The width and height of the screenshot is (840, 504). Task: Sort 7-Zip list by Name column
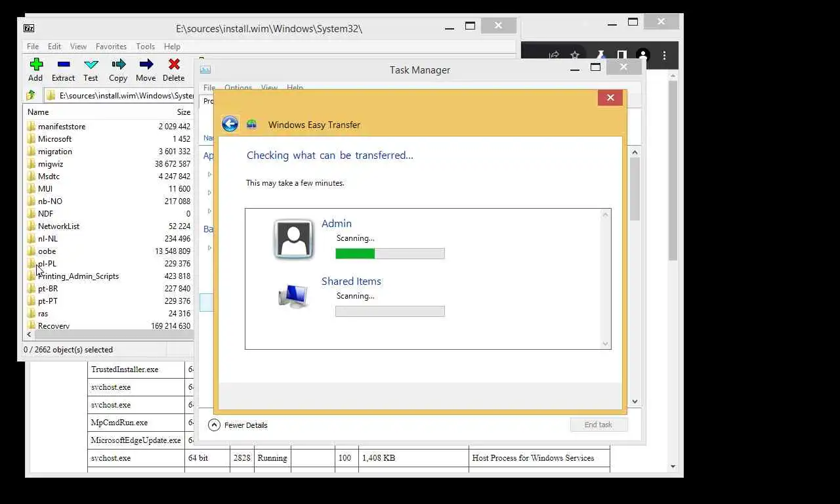(38, 112)
